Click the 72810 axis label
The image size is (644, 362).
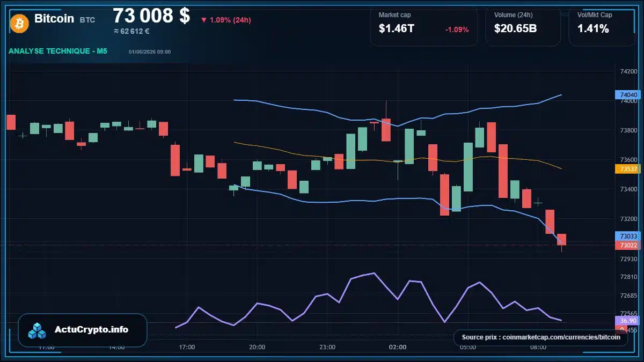[628, 277]
